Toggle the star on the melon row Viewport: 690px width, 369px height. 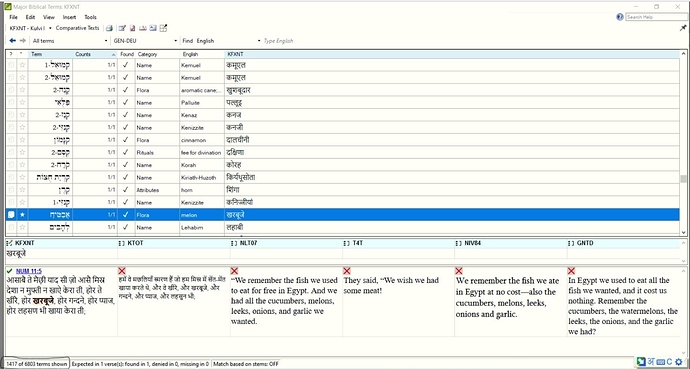pyautogui.click(x=22, y=215)
